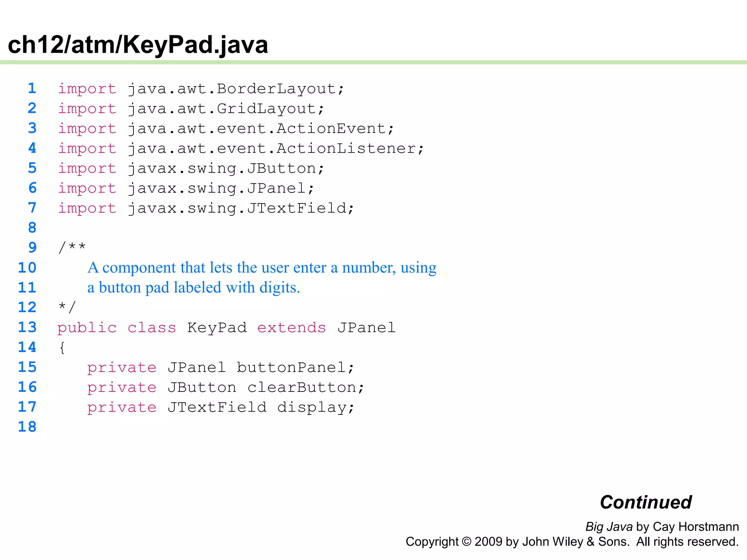The height and width of the screenshot is (560, 747).
Task: Select the line 'import java.awt.GridLayout;'
Action: (x=191, y=109)
